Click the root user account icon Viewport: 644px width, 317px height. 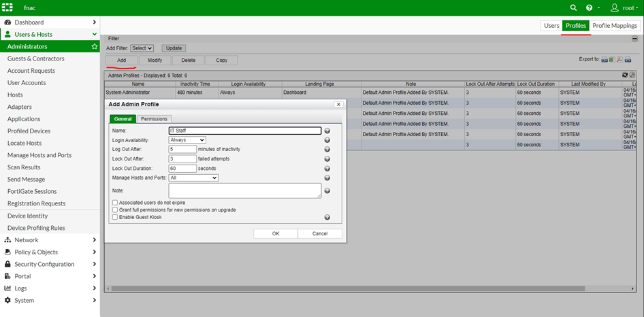click(615, 7)
